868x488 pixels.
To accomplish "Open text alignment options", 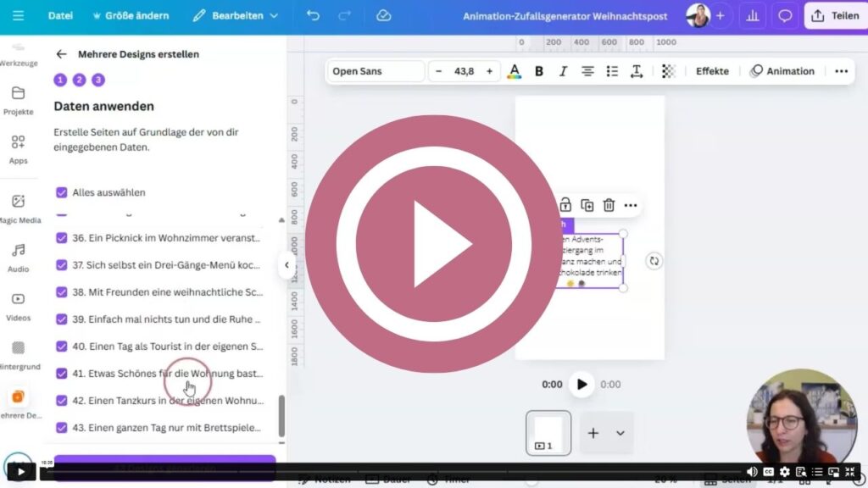I will pyautogui.click(x=587, y=71).
